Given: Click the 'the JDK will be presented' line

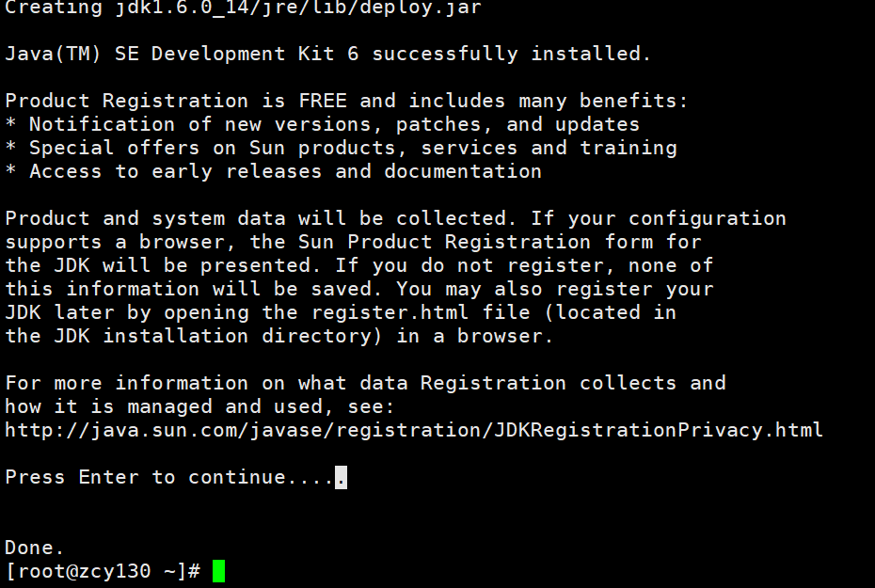Looking at the screenshot, I should [358, 265].
